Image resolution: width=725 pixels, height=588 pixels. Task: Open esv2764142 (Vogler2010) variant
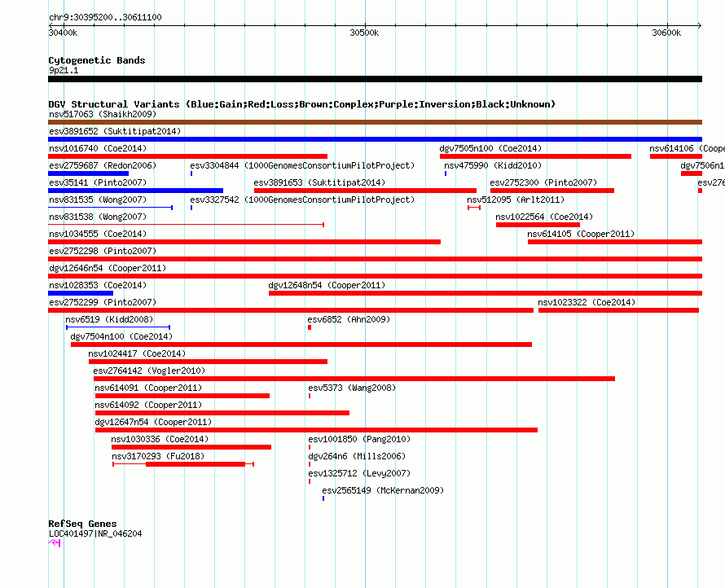click(x=149, y=371)
